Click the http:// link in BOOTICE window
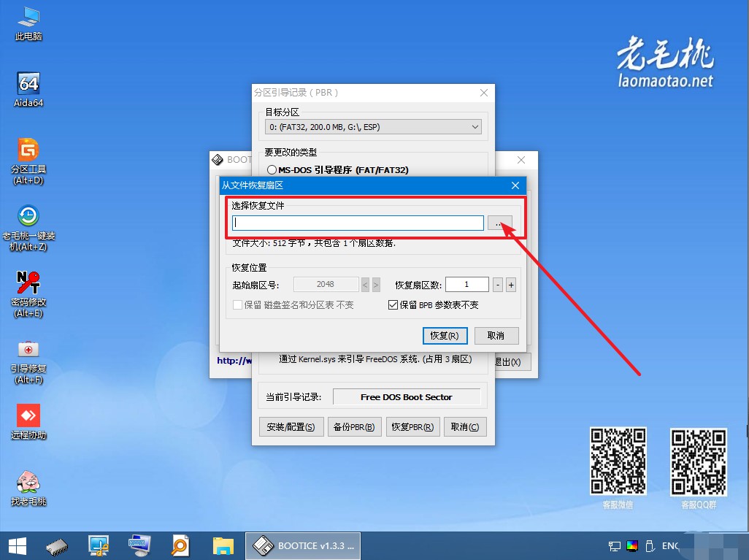749x560 pixels. click(x=234, y=360)
